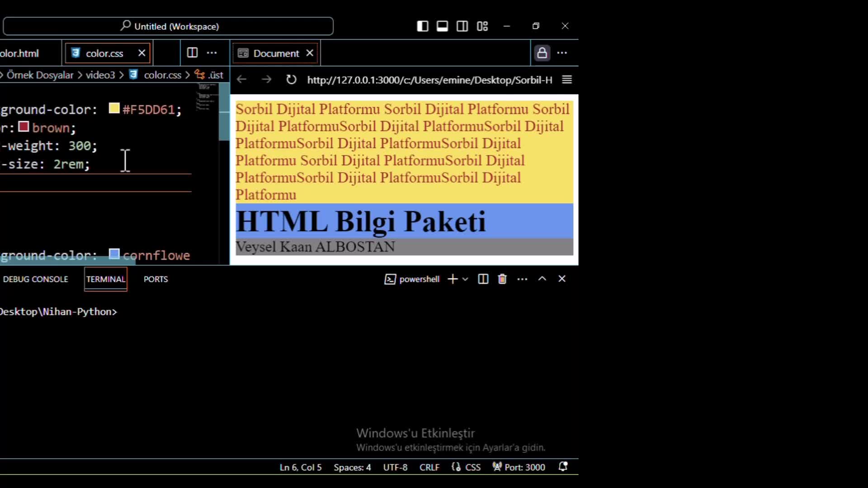868x488 pixels.
Task: Open the brown color swatch picker
Action: coord(24,127)
